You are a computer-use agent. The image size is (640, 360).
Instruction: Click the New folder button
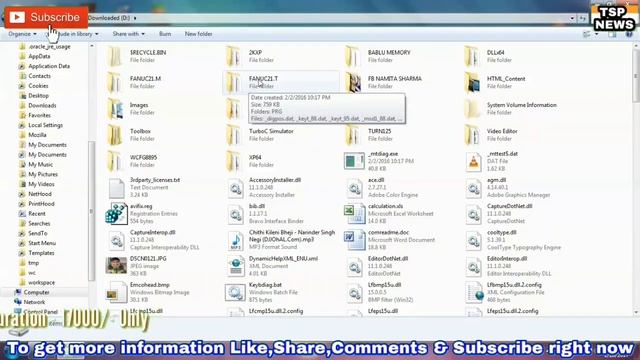[x=198, y=34]
